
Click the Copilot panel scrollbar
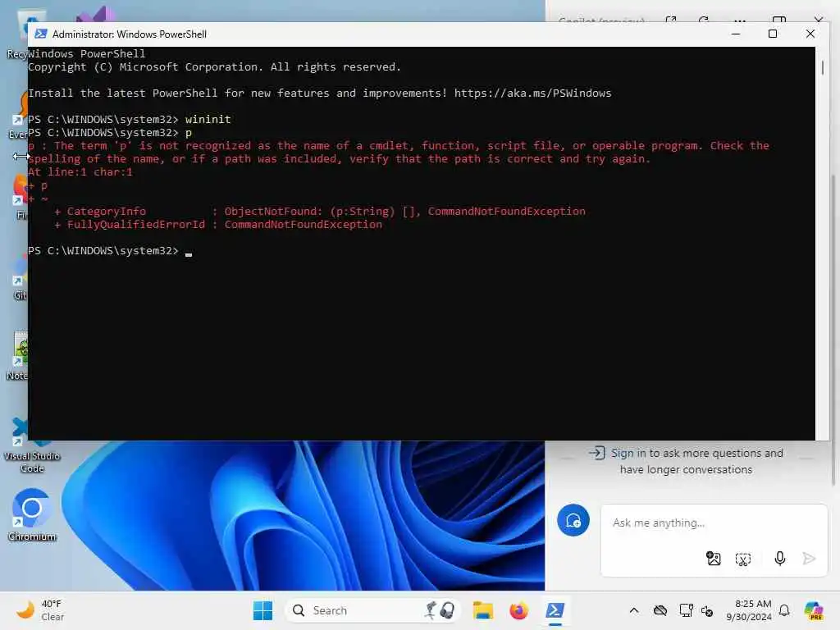tap(833, 330)
